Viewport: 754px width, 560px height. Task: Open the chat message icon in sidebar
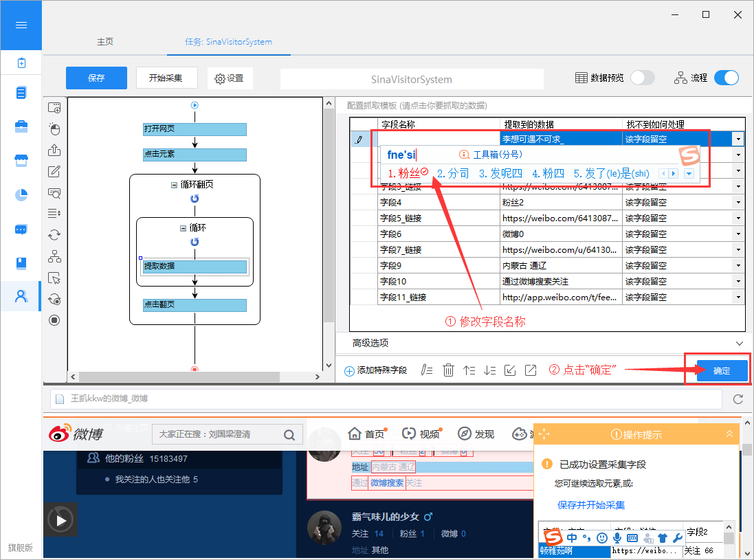click(21, 229)
